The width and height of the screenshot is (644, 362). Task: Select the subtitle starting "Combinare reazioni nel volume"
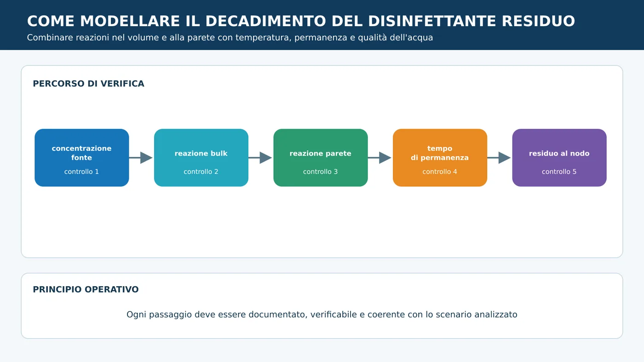point(230,38)
